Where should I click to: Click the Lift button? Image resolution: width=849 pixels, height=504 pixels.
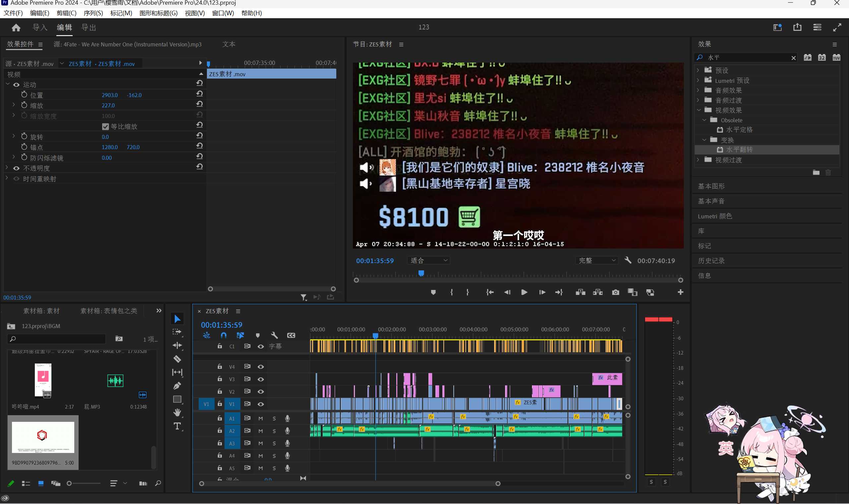[580, 292]
